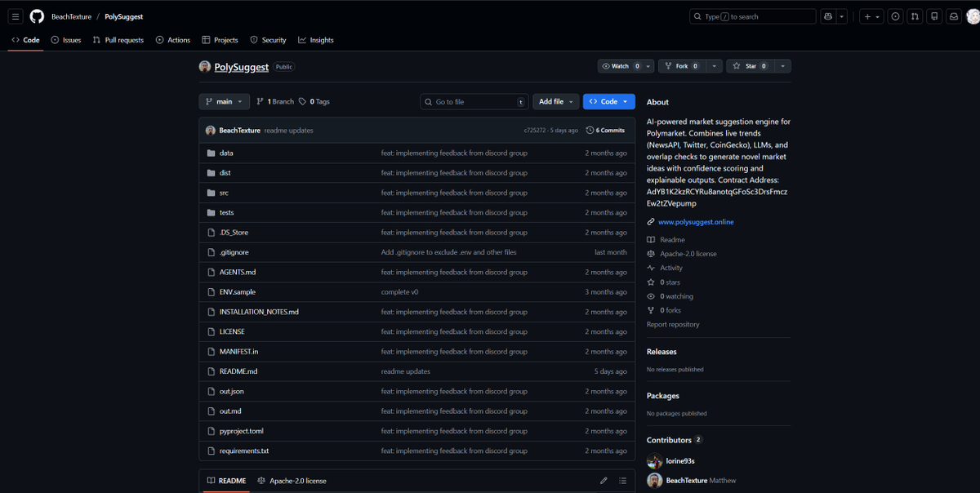
Task: View the Tags list
Action: point(314,102)
